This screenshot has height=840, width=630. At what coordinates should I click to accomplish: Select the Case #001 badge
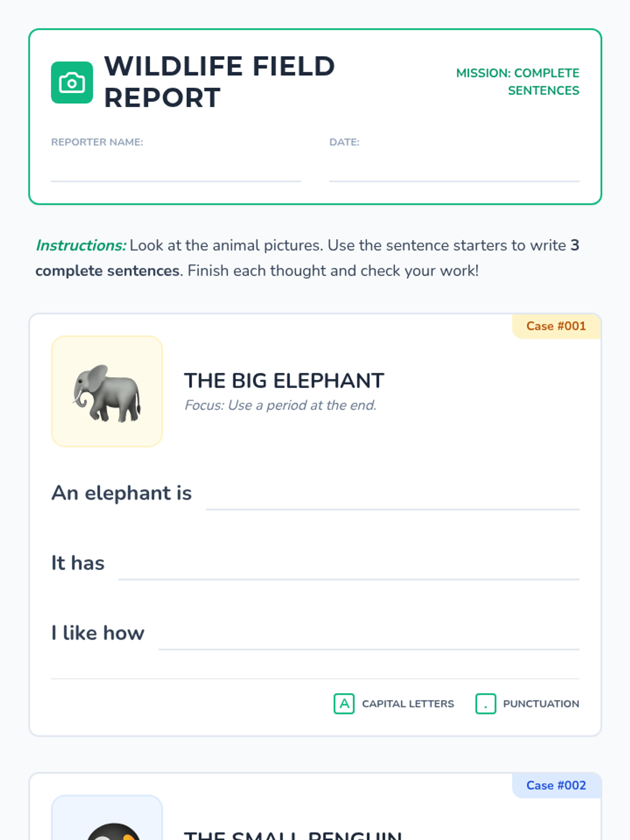tap(556, 326)
